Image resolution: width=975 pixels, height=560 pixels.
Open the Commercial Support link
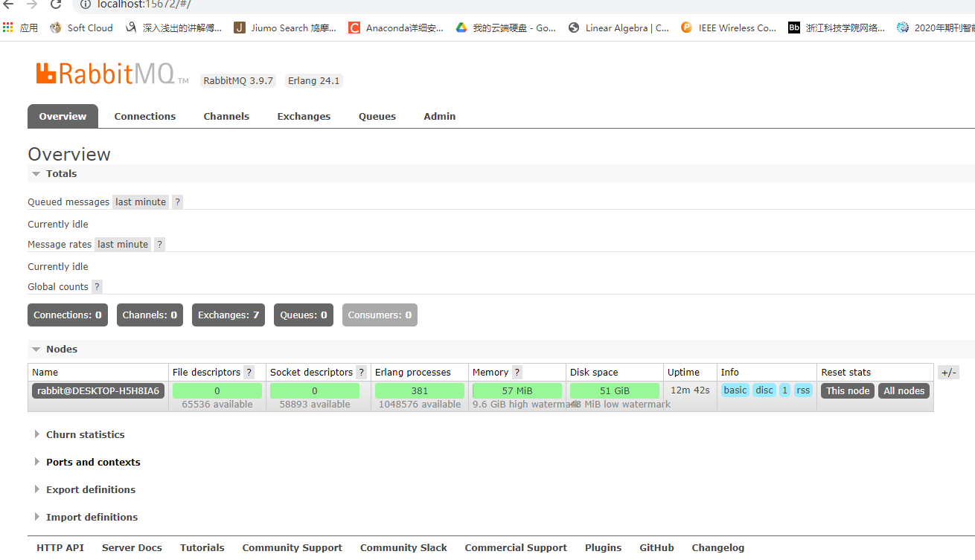pyautogui.click(x=516, y=547)
